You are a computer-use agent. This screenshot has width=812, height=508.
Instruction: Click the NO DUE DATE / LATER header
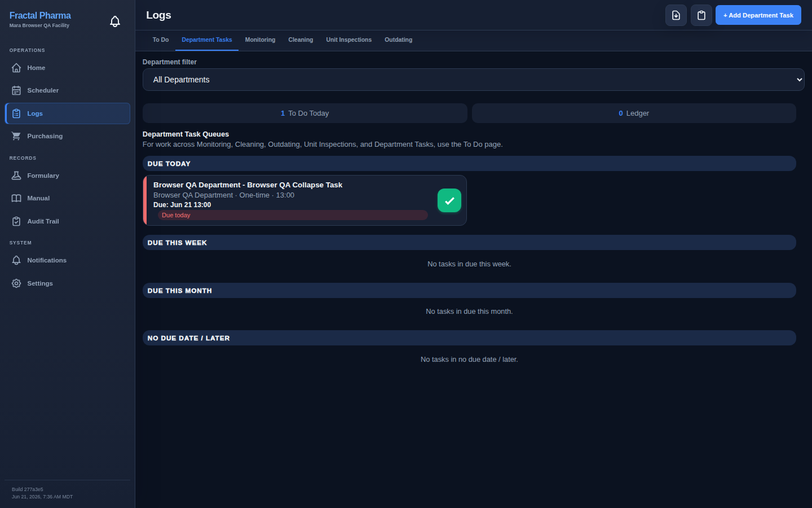point(469,338)
